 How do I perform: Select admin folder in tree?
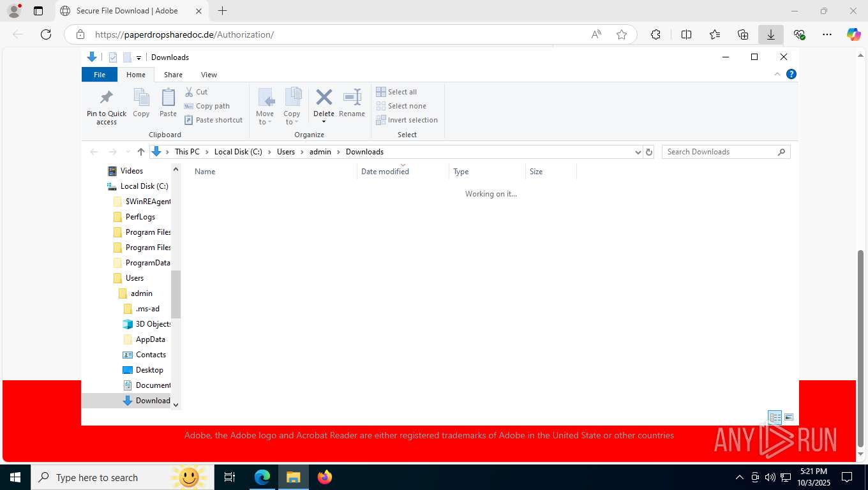point(141,293)
